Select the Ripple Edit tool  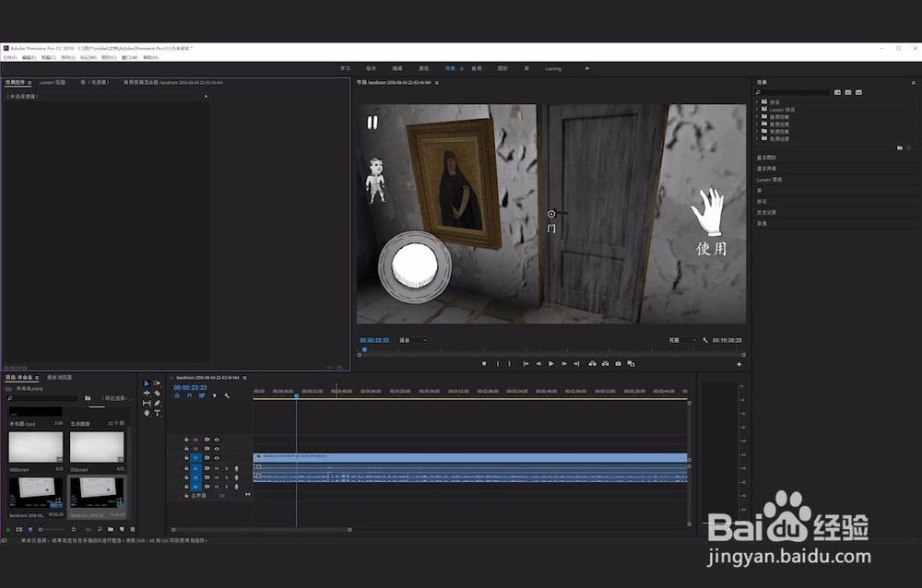[147, 394]
